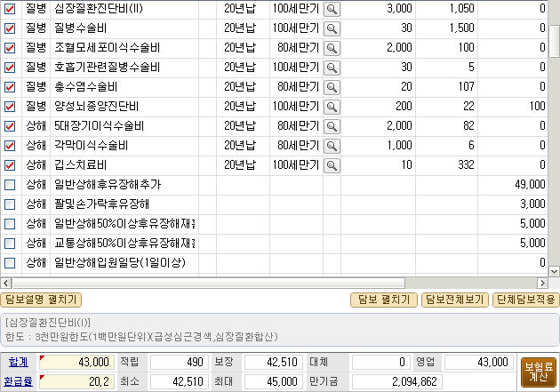Click the 담보전체보기 button

click(x=453, y=300)
